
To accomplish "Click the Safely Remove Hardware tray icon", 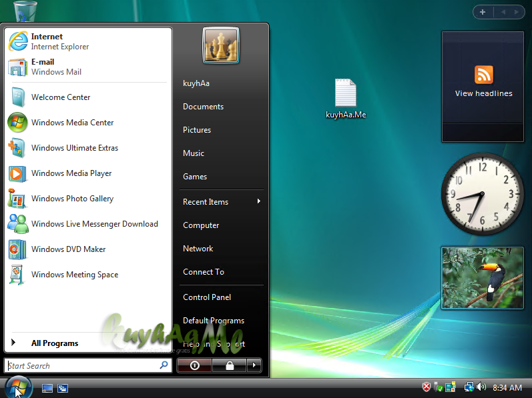I will tap(438, 387).
